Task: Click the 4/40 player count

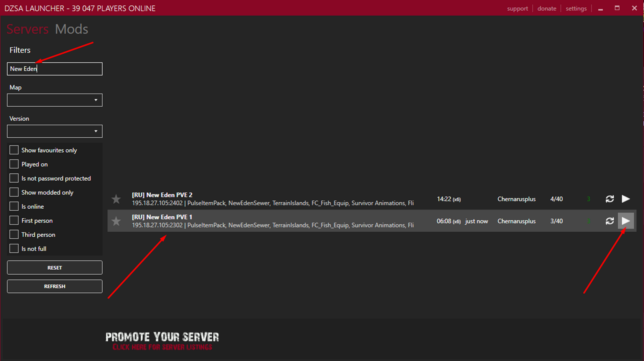Action: [x=557, y=199]
